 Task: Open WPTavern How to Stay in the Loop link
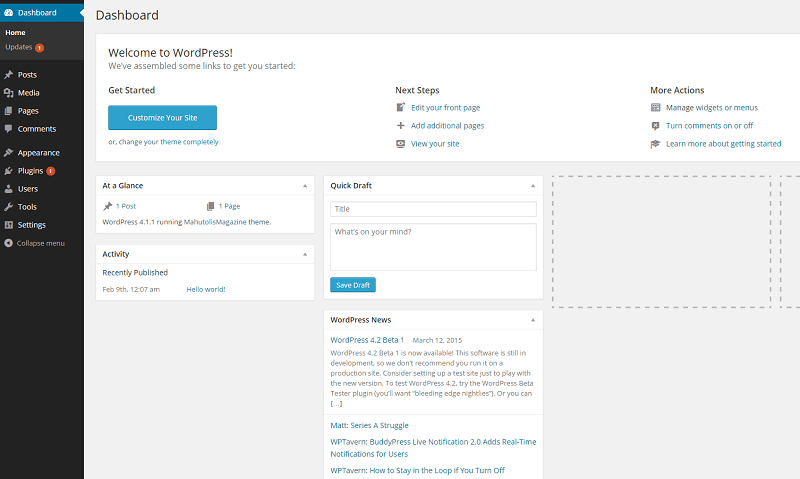(x=417, y=470)
